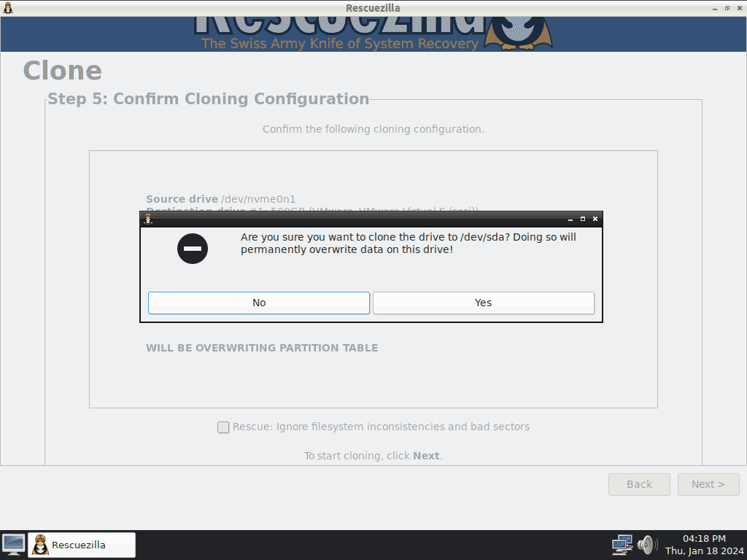
Task: Click the show desktop icon in taskbar
Action: click(x=13, y=545)
